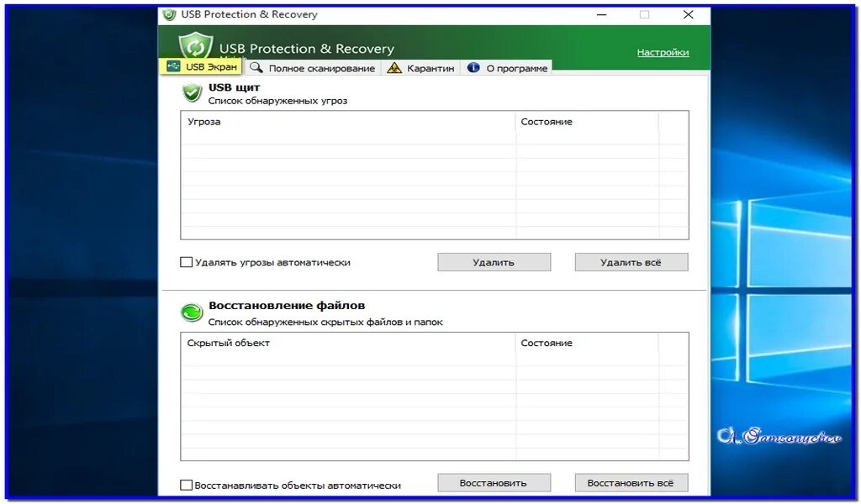The width and height of the screenshot is (861, 504).
Task: Click the blue info icon
Action: [473, 67]
